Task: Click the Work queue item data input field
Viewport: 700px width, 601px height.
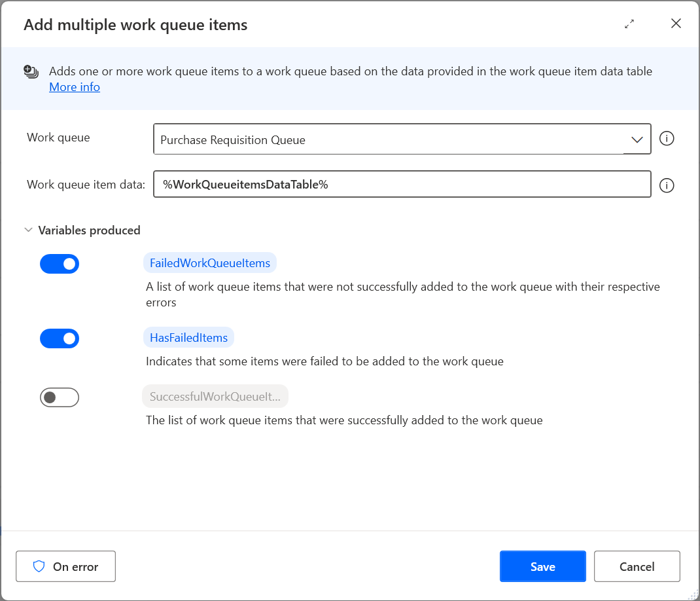Action: pos(402,184)
